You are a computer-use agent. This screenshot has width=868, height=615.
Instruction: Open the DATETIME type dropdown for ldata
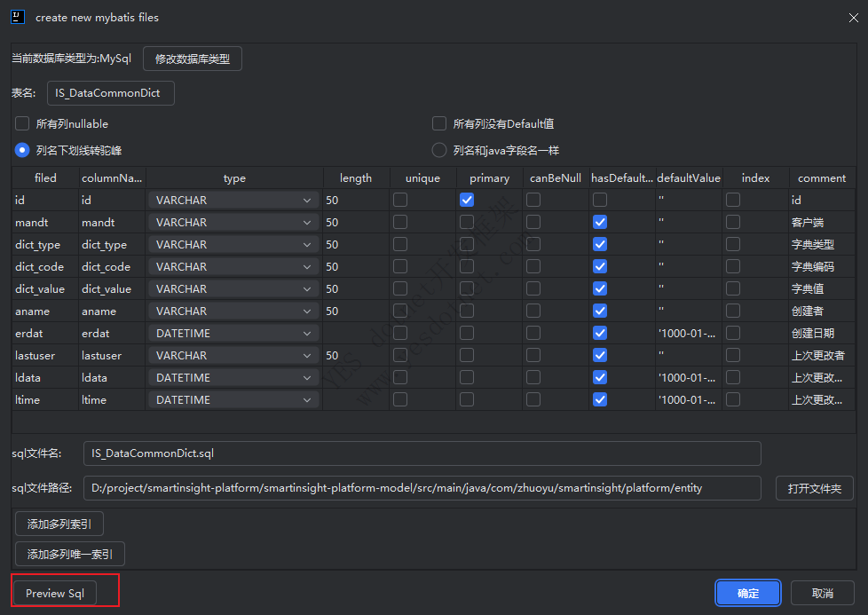[233, 377]
